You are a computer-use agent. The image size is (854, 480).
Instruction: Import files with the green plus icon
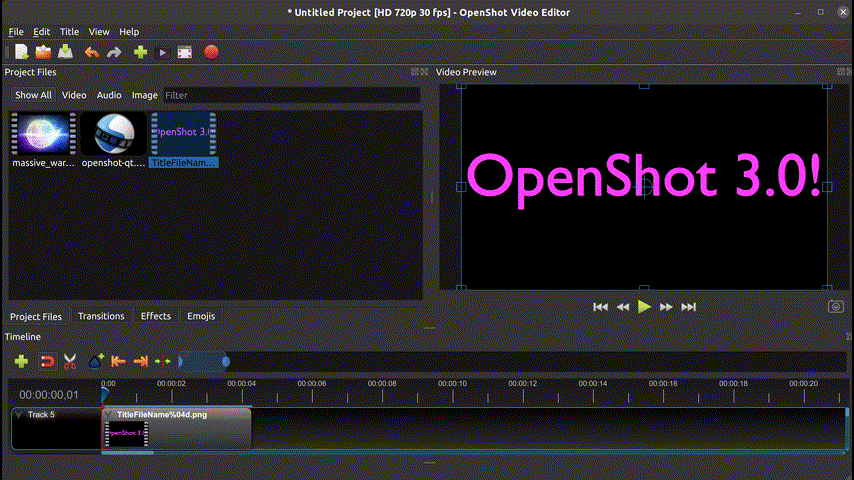[x=140, y=52]
